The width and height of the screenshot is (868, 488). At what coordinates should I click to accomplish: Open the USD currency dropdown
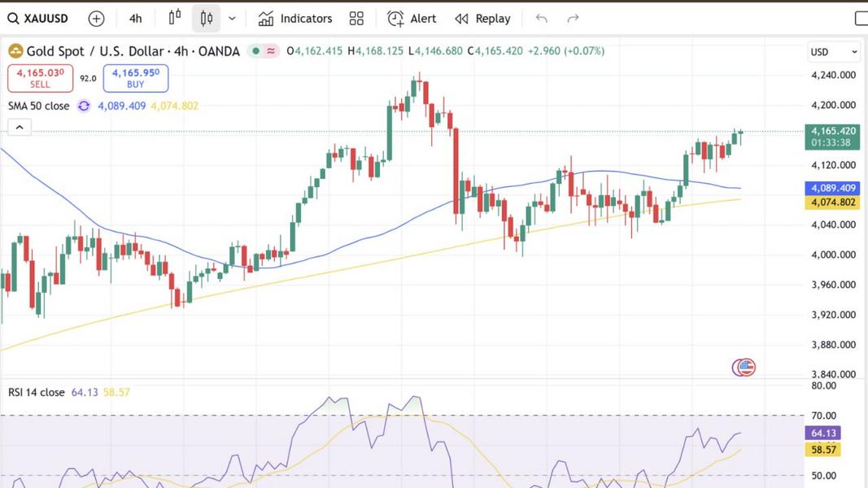(833, 52)
